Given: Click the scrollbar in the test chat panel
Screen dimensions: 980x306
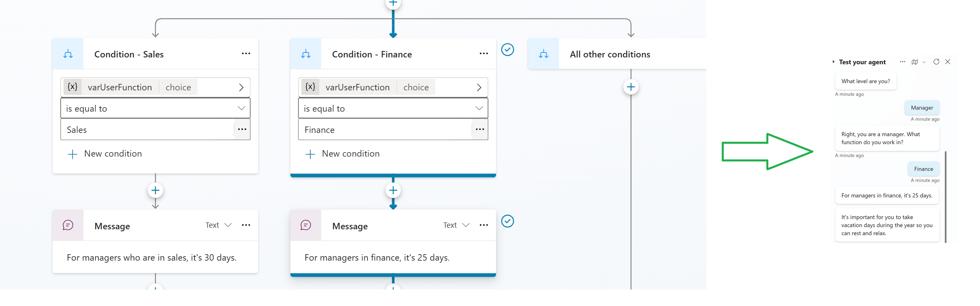Looking at the screenshot, I should [945, 197].
